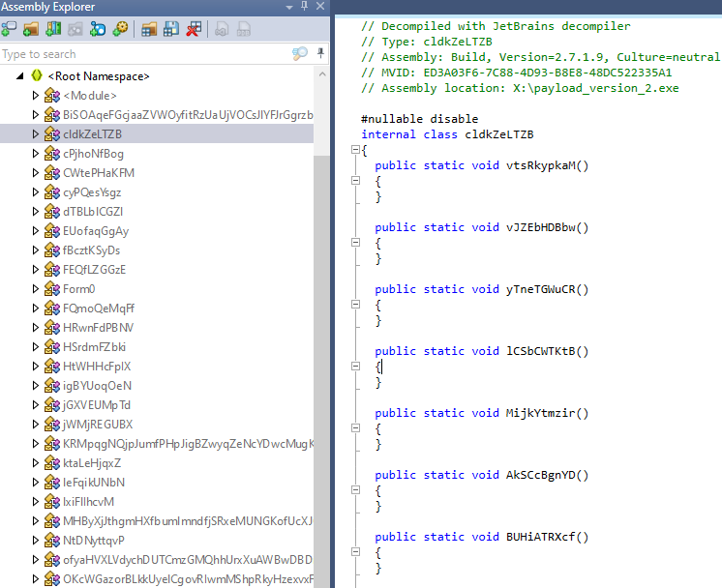Collapse the class body code fold
722x588 pixels.
[355, 149]
